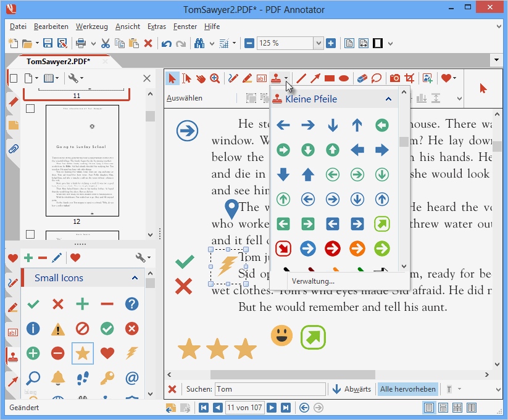
Task: Toggle full screen view button
Action: pyautogui.click(x=377, y=43)
